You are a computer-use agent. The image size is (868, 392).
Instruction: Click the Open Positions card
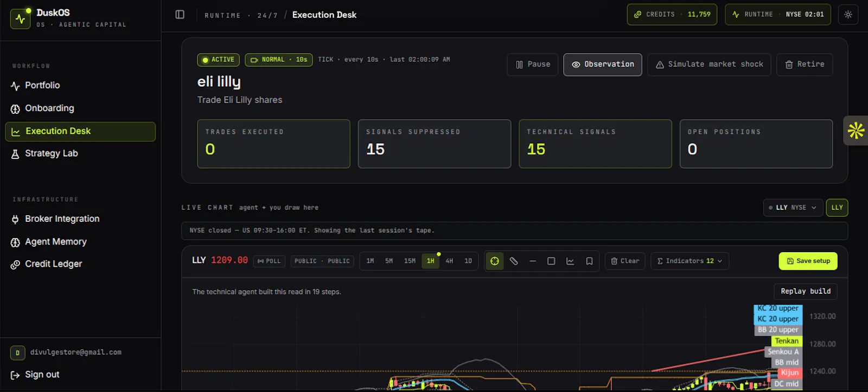[756, 144]
